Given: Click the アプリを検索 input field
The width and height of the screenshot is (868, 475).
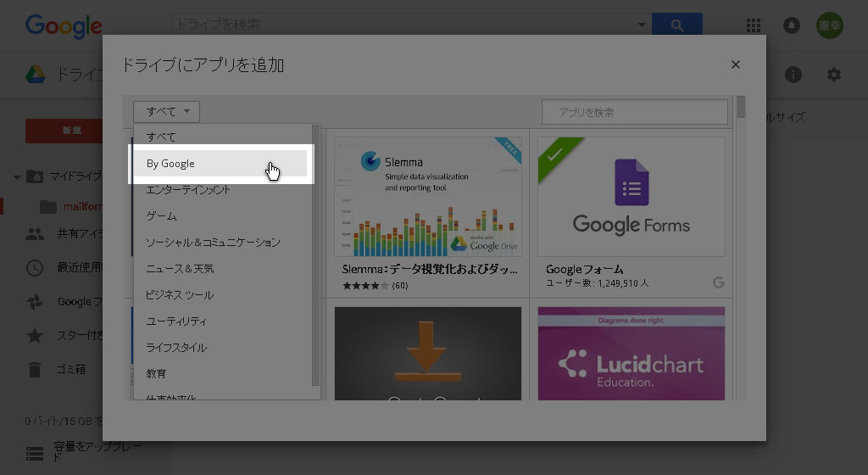Looking at the screenshot, I should [634, 112].
